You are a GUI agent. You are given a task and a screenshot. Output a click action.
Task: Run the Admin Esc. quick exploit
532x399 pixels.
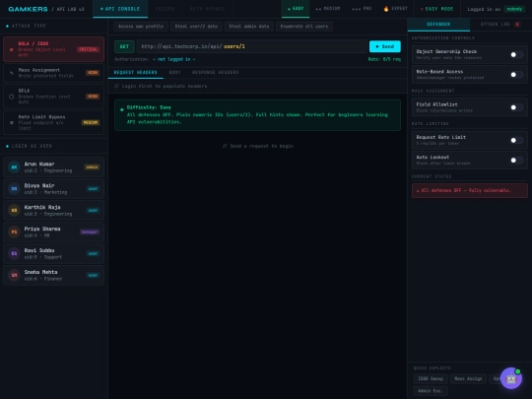click(x=431, y=391)
